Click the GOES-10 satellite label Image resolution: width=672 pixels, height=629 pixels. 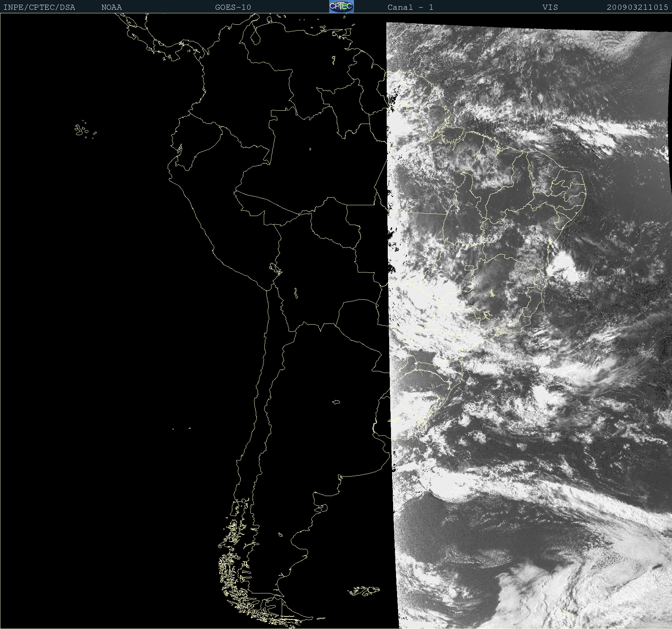pos(233,7)
